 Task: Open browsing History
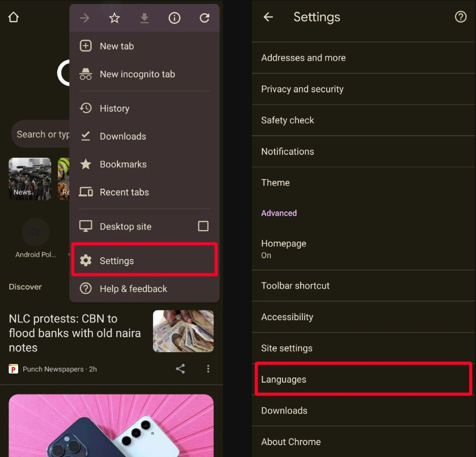pos(115,108)
